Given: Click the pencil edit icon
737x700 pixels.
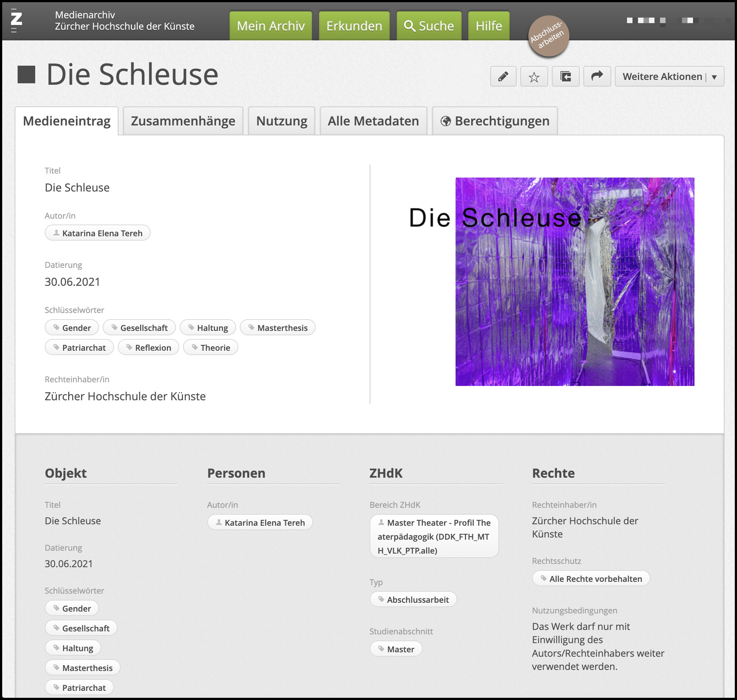Looking at the screenshot, I should coord(503,76).
